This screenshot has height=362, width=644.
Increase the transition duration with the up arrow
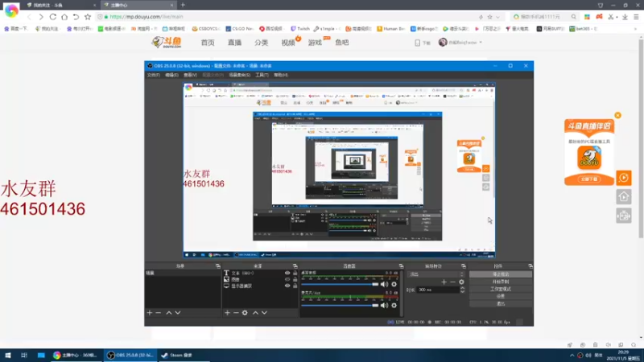[462, 288]
